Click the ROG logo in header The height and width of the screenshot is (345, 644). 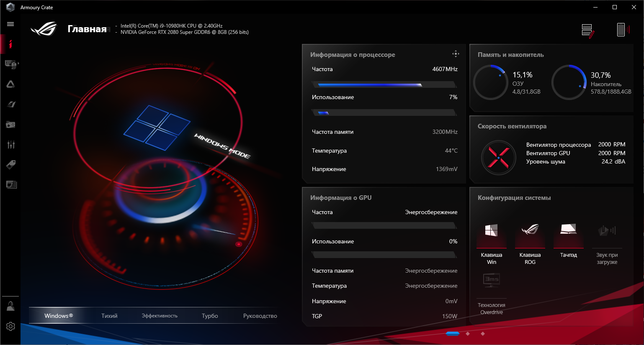[x=44, y=28]
